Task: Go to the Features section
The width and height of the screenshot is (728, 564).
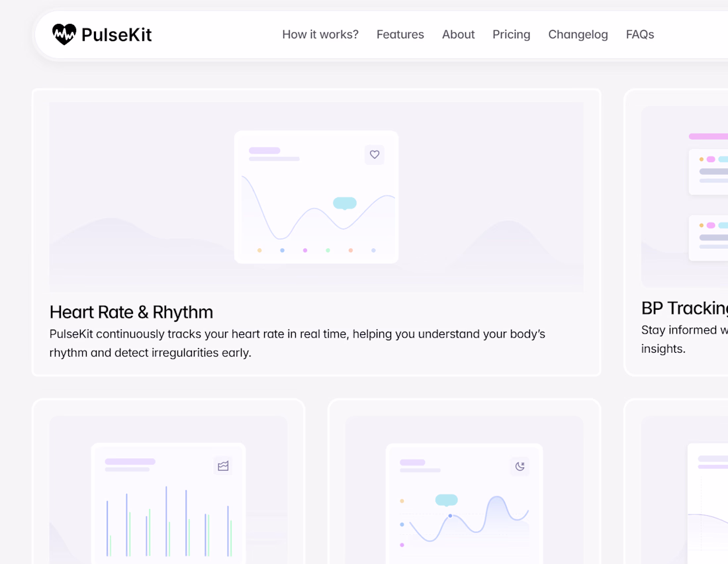Action: 400,34
